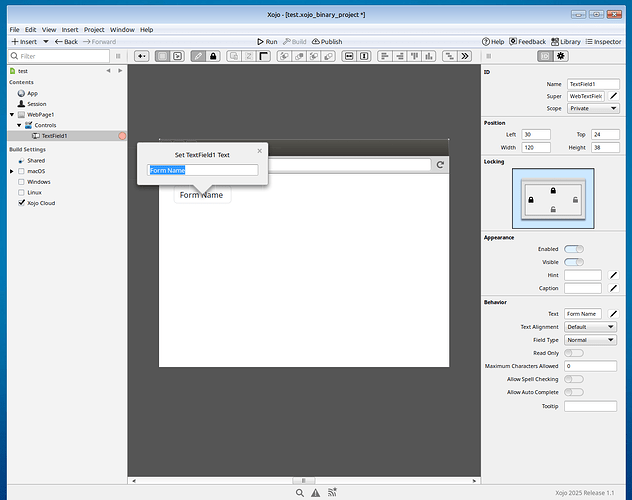
Task: Click the Fill Height toolbar icon
Action: coord(364,56)
